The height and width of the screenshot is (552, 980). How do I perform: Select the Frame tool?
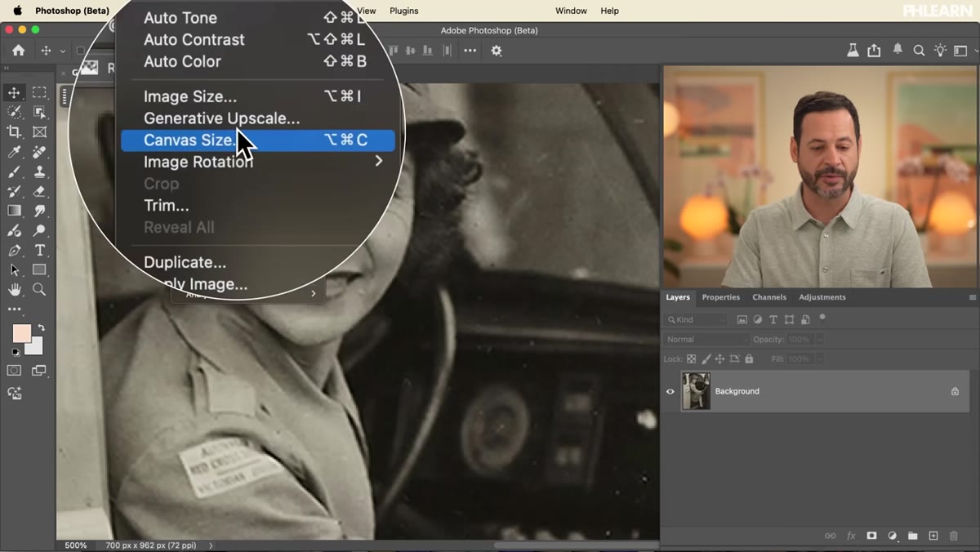(x=39, y=131)
